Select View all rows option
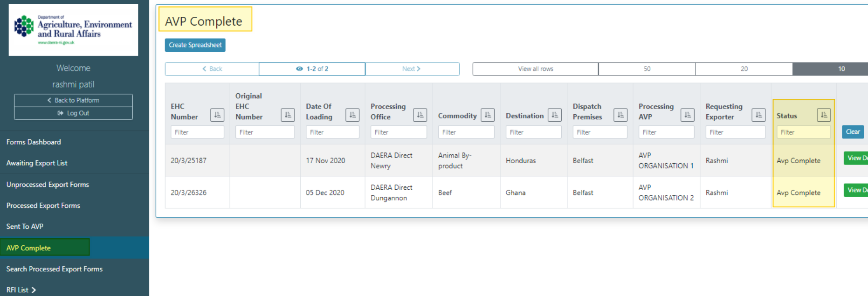 (536, 69)
